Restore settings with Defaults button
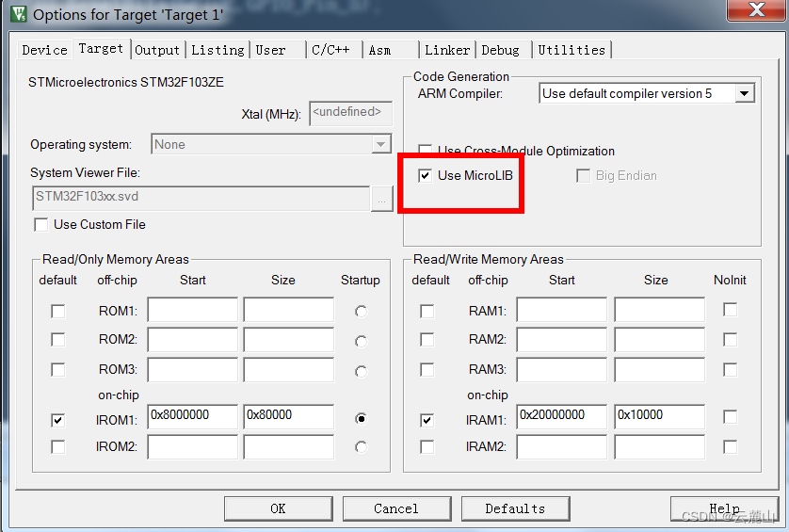The height and width of the screenshot is (532, 789). click(x=515, y=508)
